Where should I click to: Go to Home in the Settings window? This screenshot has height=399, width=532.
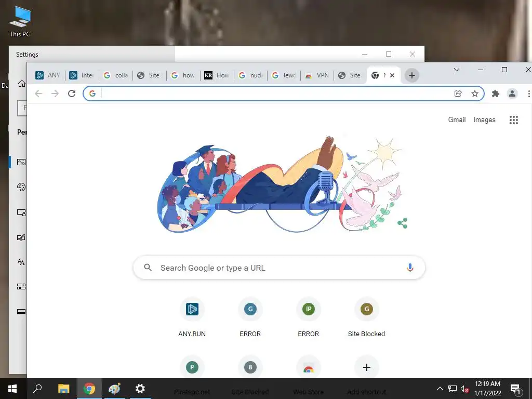(22, 84)
